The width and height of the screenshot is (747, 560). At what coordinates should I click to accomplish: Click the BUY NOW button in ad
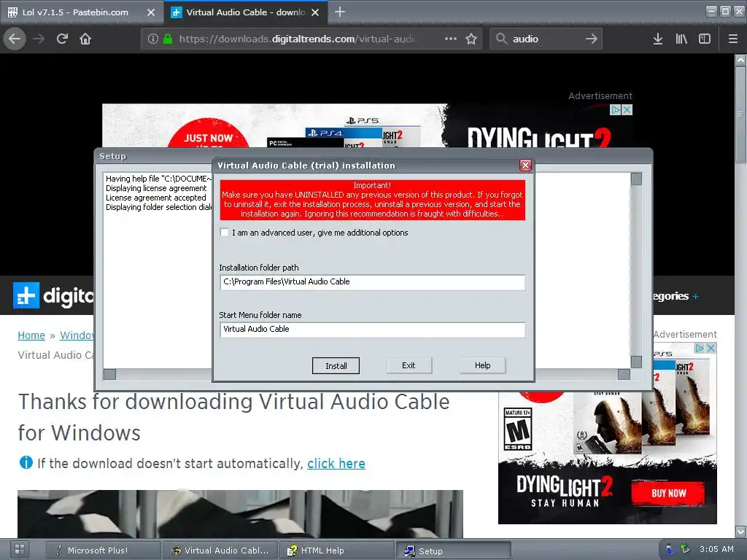coord(668,494)
